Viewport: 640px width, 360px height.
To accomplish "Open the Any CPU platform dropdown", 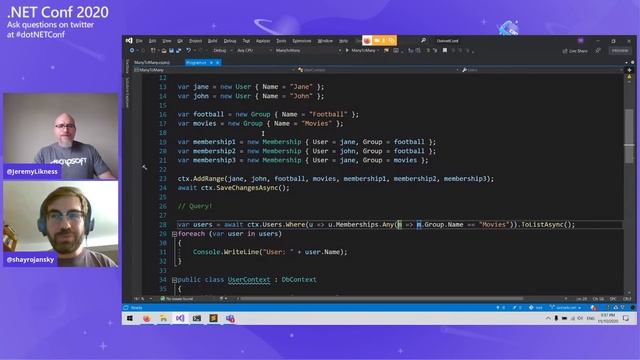I will 254,51.
